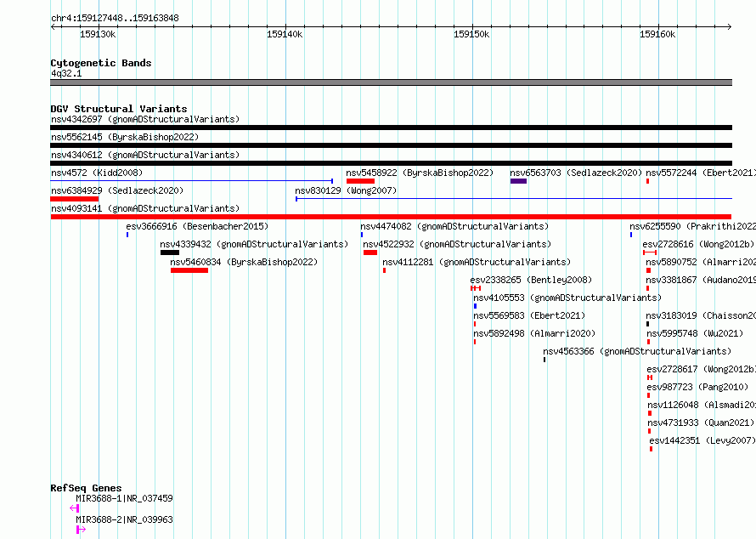Open the nsv4339432 label
Image resolution: width=756 pixels, height=539 pixels.
[254, 244]
